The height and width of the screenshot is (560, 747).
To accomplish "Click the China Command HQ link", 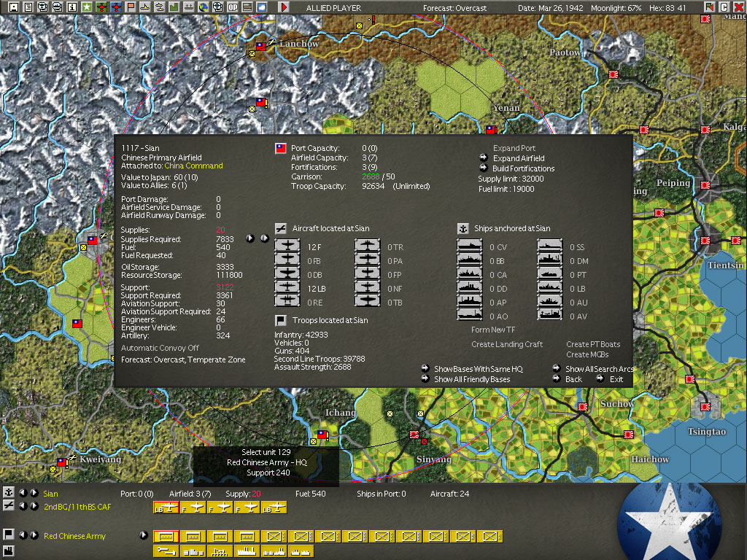I will point(193,166).
